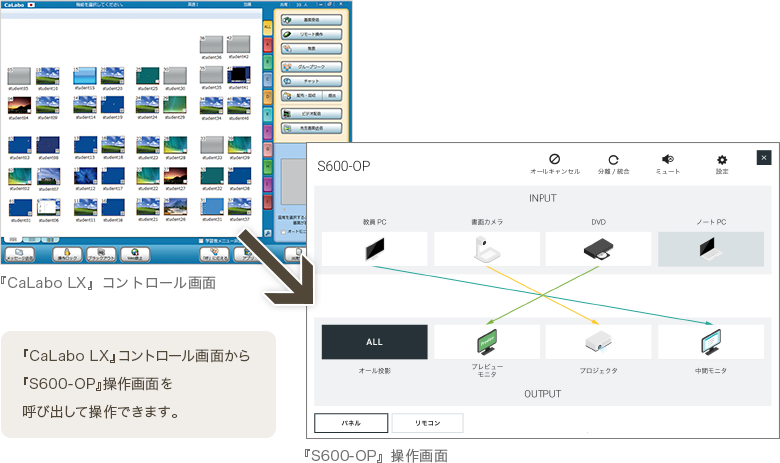Click the メッセージ送信 button at bottom

click(19, 255)
